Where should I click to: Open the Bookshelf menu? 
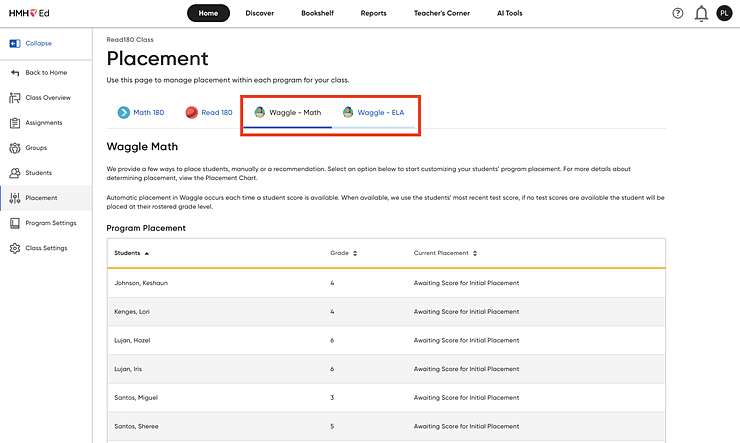[x=317, y=13]
